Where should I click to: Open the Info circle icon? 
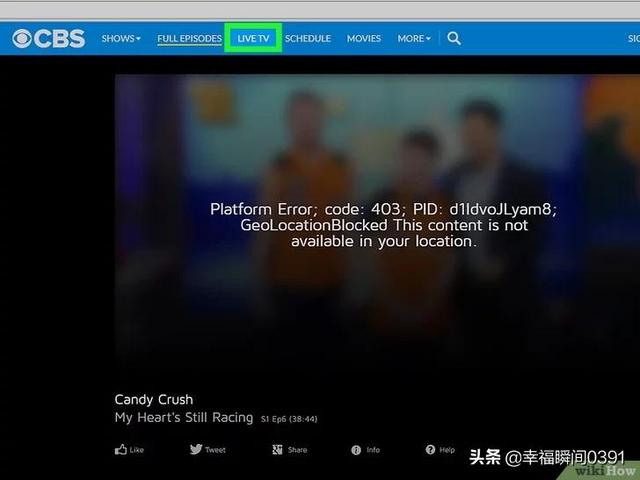point(356,450)
